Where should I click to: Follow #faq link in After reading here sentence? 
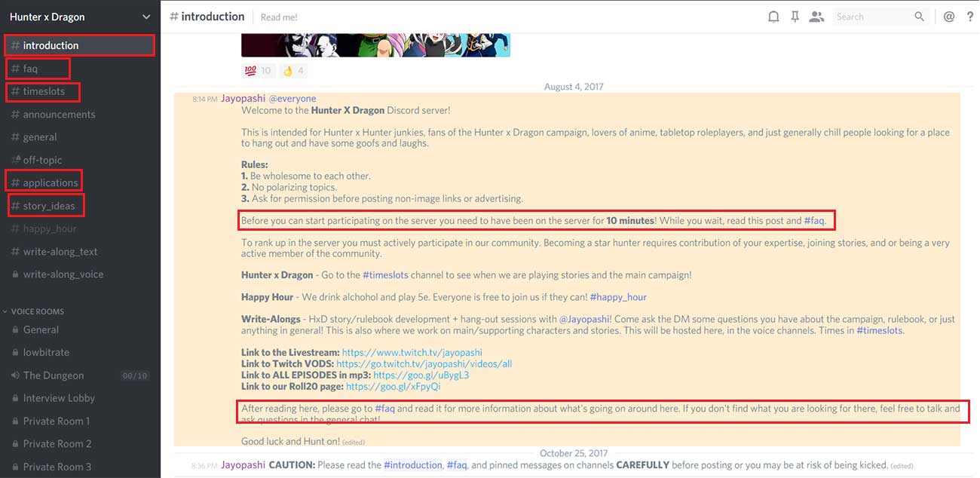(385, 409)
